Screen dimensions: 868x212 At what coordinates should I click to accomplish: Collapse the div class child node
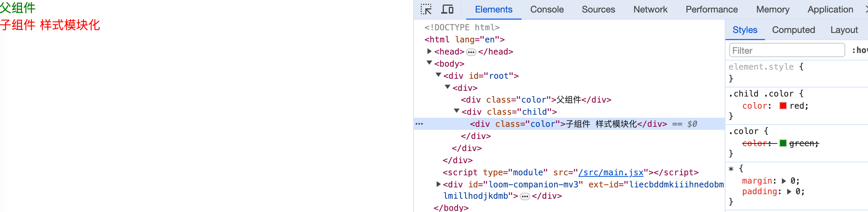(x=457, y=111)
